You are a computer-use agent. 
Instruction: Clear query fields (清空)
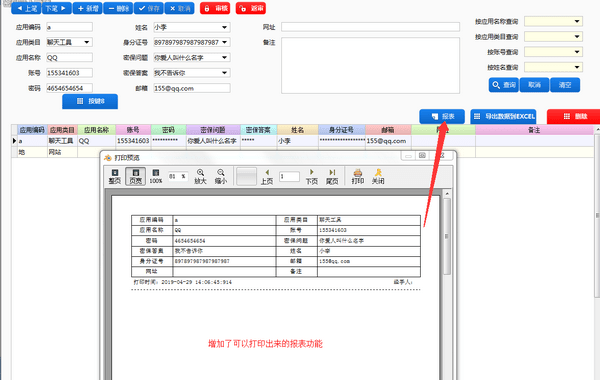coord(565,85)
